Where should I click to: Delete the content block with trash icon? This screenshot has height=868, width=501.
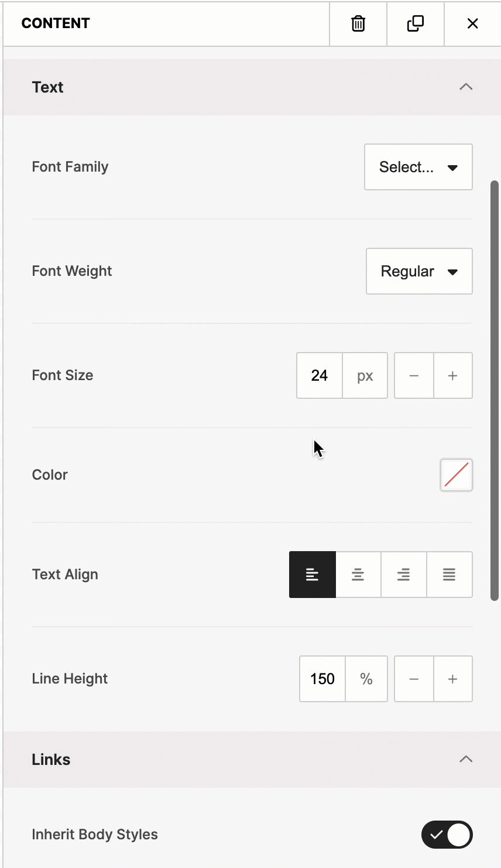[358, 23]
